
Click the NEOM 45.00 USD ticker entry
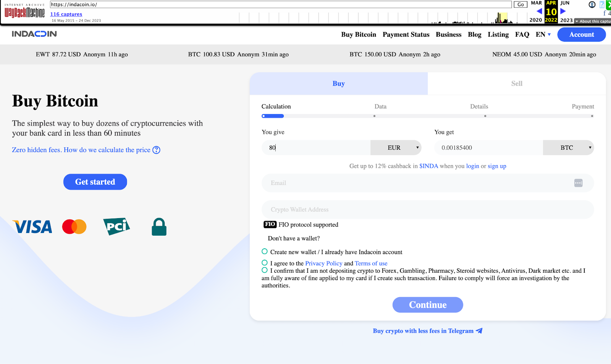click(x=544, y=54)
